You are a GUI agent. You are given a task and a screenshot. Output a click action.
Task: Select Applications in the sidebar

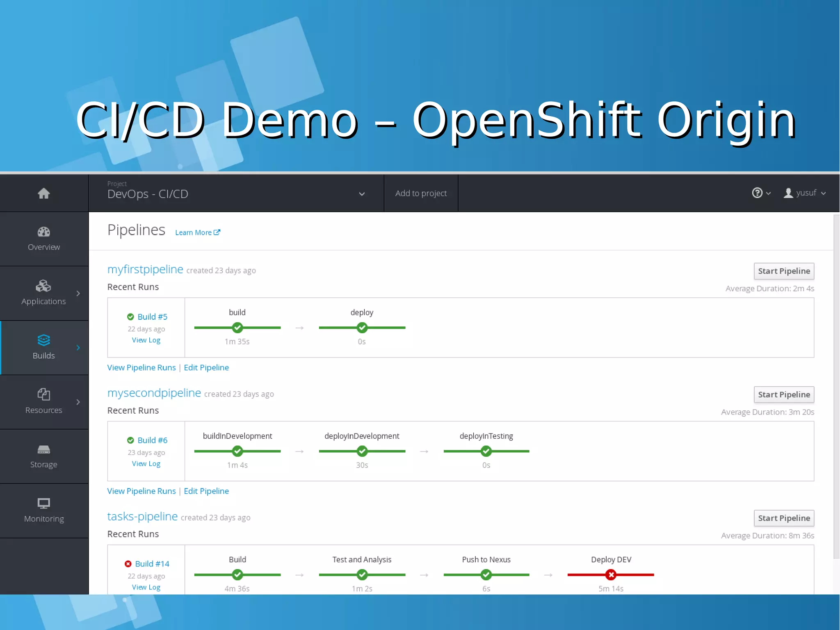pos(44,293)
